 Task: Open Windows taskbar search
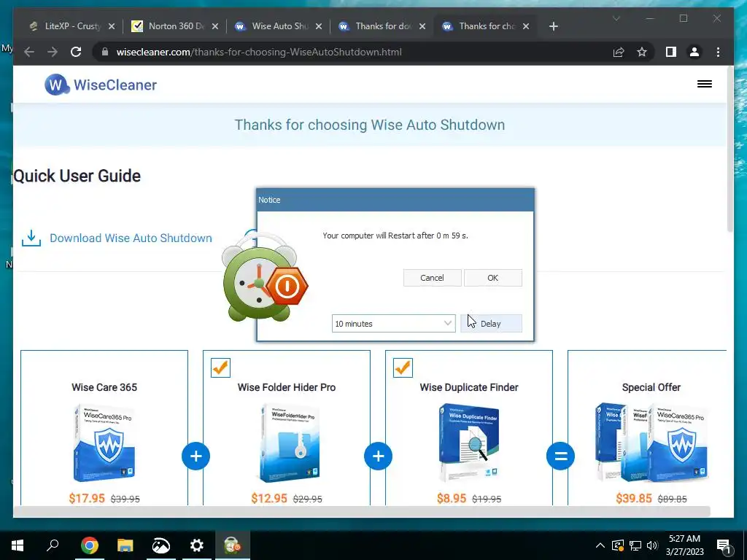click(53, 545)
